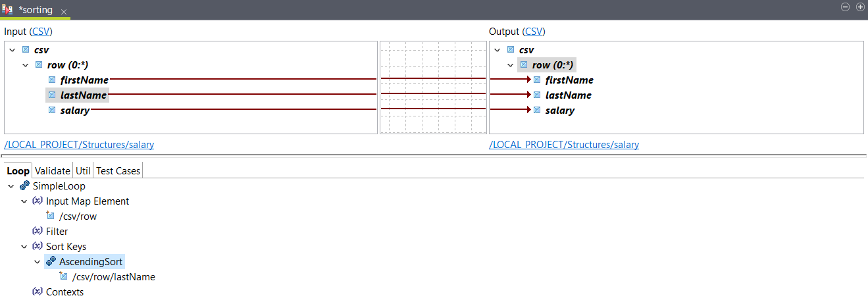
Task: Click the Filter expression icon
Action: point(38,232)
